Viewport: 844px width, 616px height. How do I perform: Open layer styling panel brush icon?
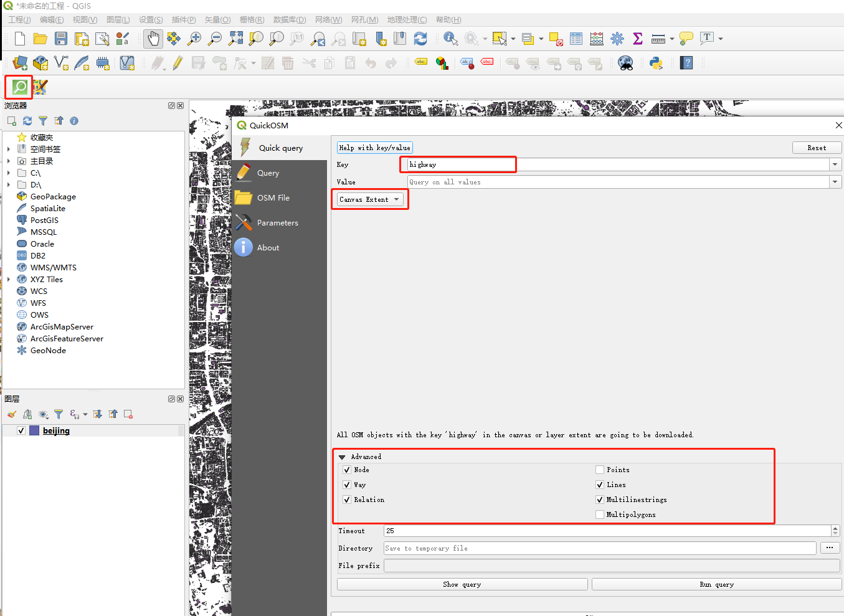(x=12, y=414)
